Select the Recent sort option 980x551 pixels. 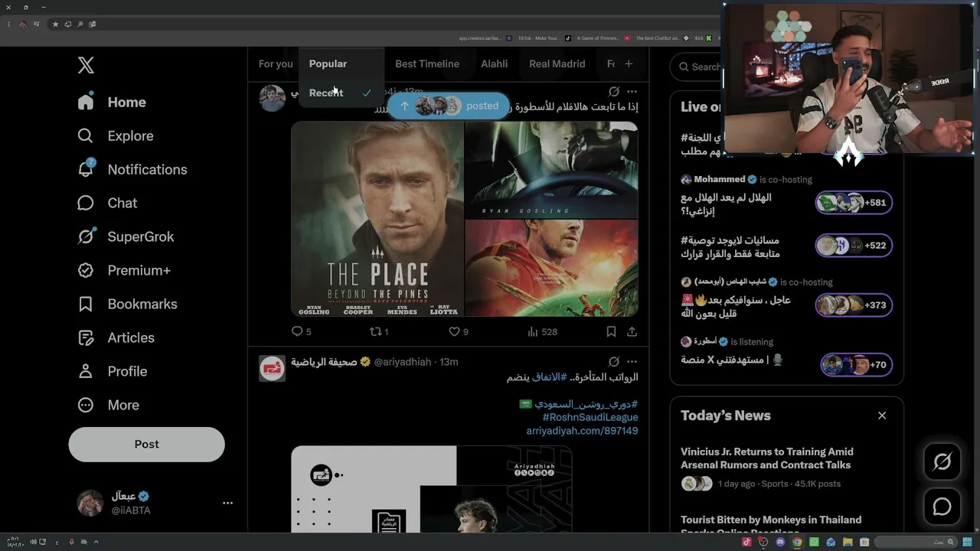[x=340, y=93]
